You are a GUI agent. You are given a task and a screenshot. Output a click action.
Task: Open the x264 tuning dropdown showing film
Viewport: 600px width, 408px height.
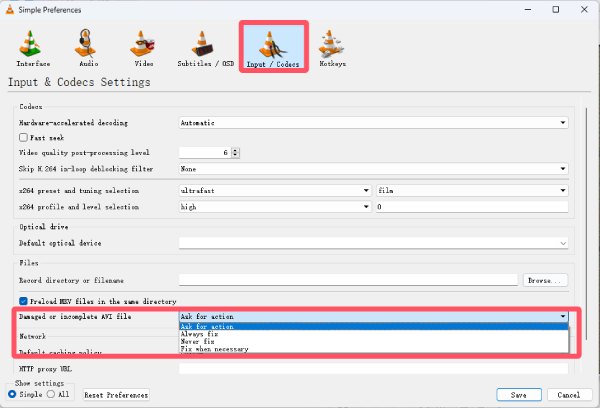point(472,191)
